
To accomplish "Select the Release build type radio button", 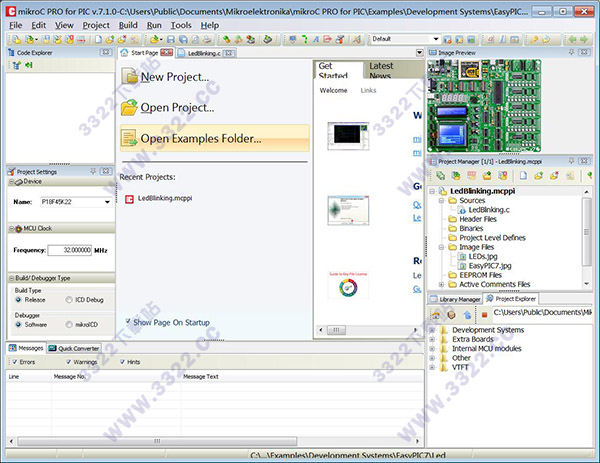I will click(x=18, y=300).
